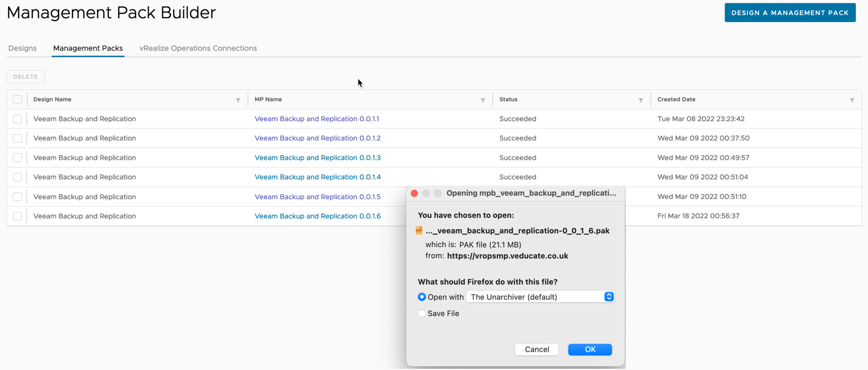Open Veeam Backup and Replication 0.0.1.5 link

pyautogui.click(x=317, y=197)
